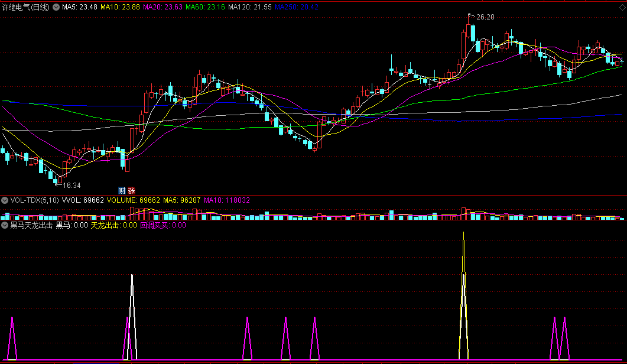Open the main chart indicator dropdown next to 许继电气
Viewport: 627px width, 364px height.
click(x=56, y=7)
